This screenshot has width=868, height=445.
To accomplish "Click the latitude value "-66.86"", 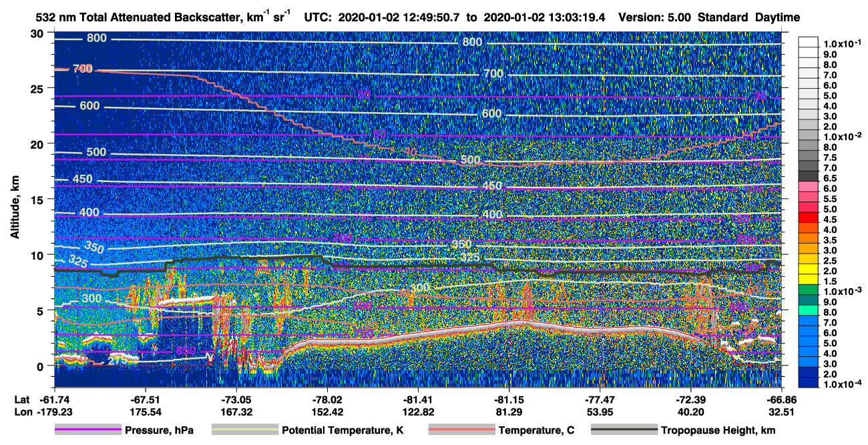I will pyautogui.click(x=782, y=400).
